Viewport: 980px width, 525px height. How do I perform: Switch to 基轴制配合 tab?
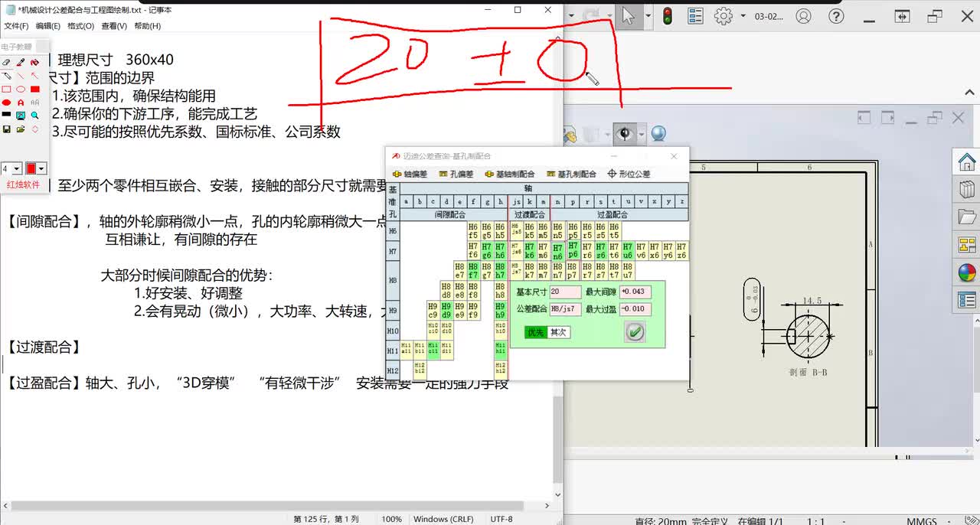click(x=510, y=174)
